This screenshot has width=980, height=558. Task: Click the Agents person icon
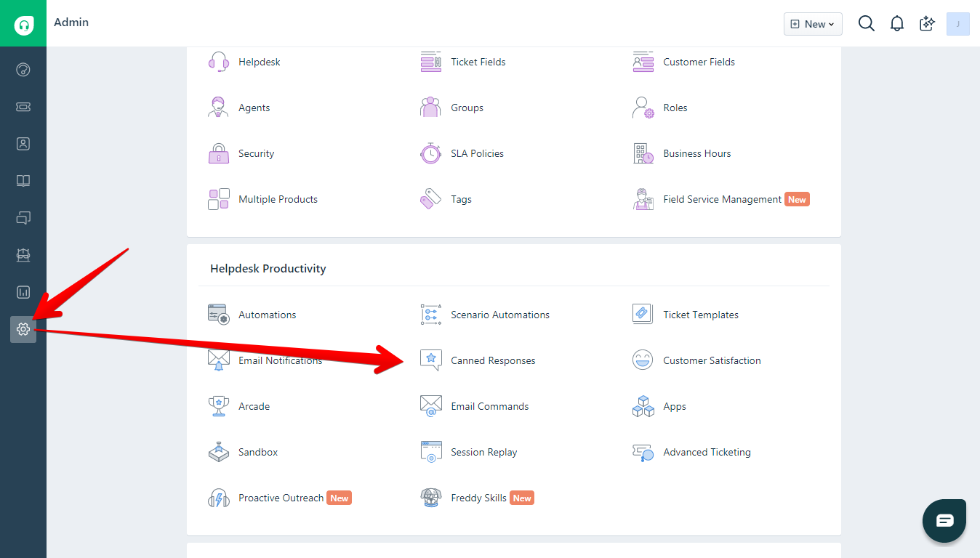219,108
